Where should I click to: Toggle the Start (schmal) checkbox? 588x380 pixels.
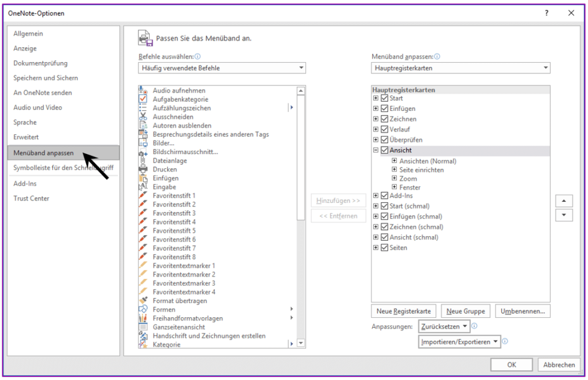coord(384,206)
